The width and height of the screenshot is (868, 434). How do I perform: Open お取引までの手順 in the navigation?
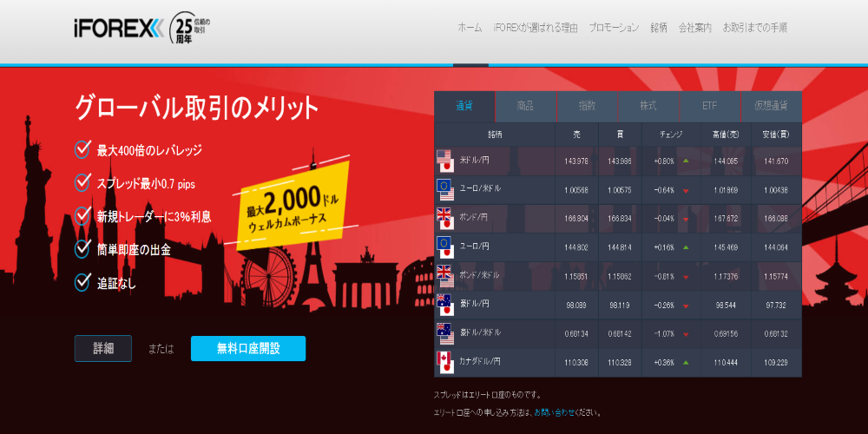click(x=754, y=28)
